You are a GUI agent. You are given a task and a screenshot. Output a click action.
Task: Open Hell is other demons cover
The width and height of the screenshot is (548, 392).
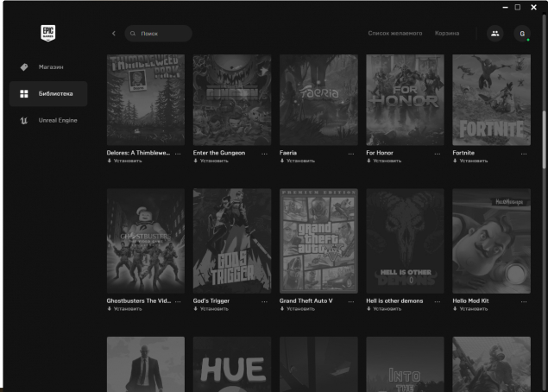tap(405, 241)
